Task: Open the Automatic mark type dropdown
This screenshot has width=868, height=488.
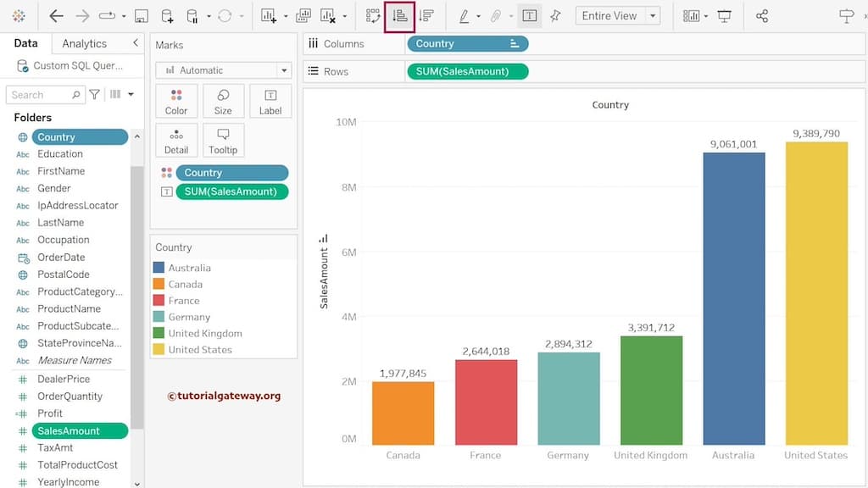Action: pos(223,69)
